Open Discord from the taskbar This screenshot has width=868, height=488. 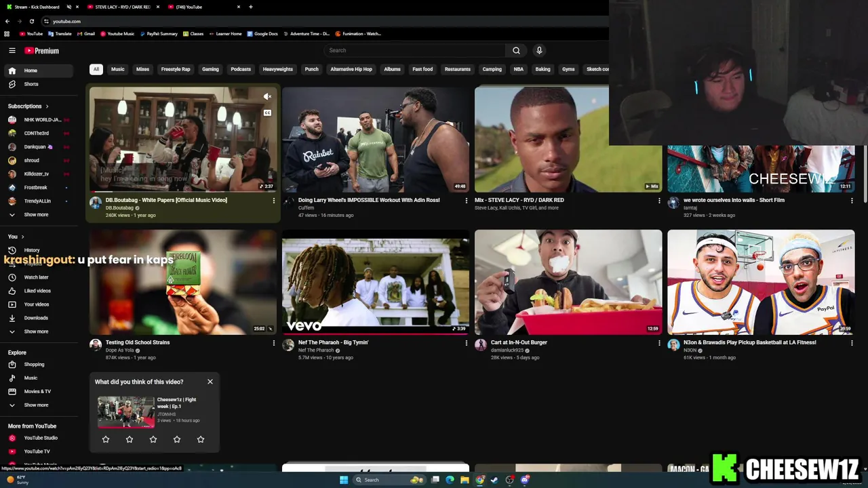(525, 480)
